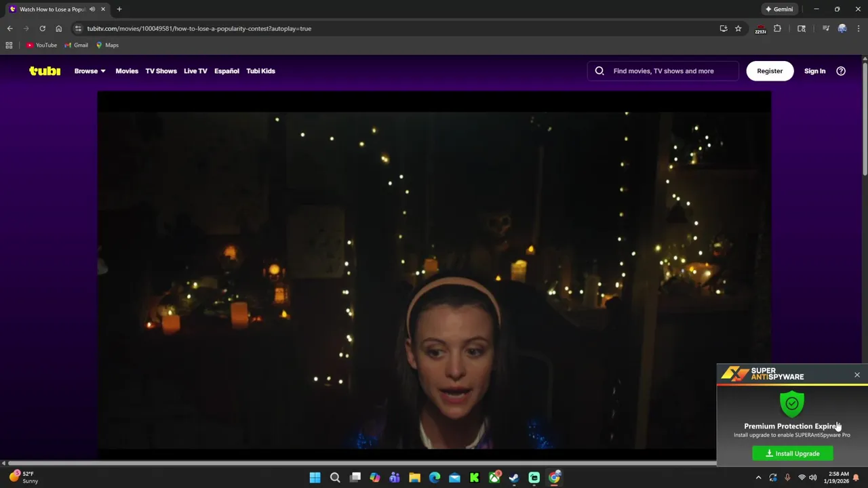Click the green shield protection icon
The image size is (868, 488).
point(792,403)
